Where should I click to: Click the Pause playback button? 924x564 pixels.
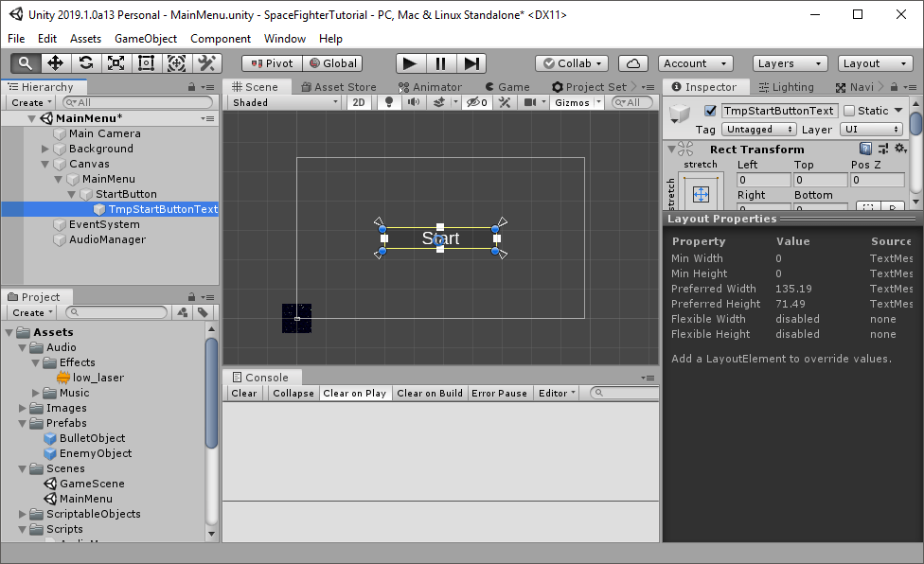(x=441, y=63)
